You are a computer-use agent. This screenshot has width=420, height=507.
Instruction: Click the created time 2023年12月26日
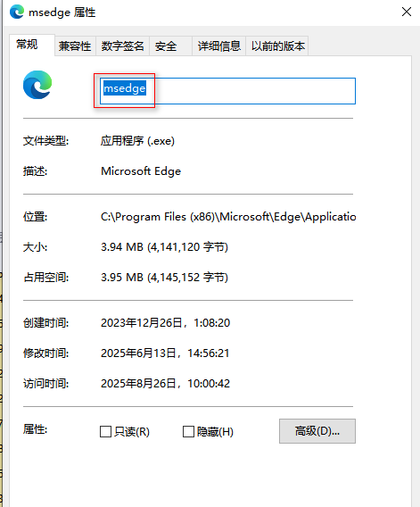(166, 323)
